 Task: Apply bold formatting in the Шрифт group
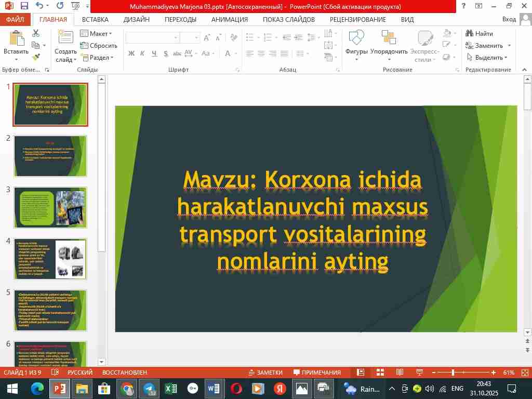131,54
